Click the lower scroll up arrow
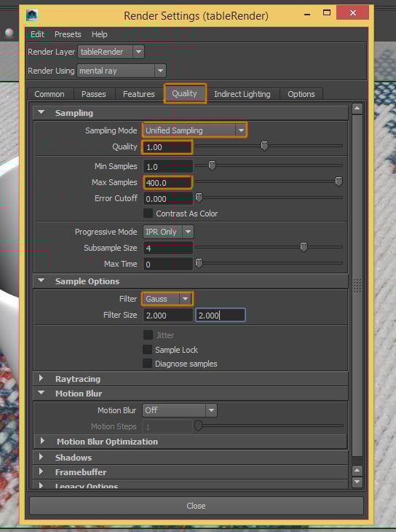 (357, 470)
